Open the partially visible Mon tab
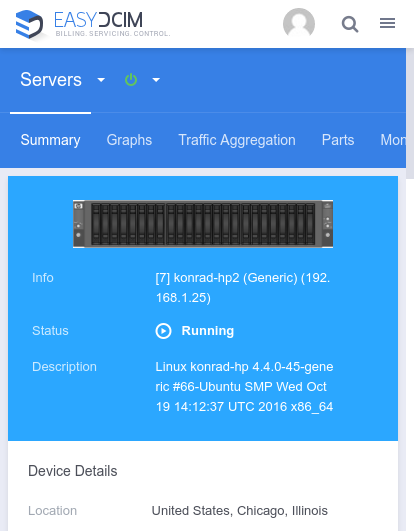The height and width of the screenshot is (531, 414). click(x=393, y=140)
